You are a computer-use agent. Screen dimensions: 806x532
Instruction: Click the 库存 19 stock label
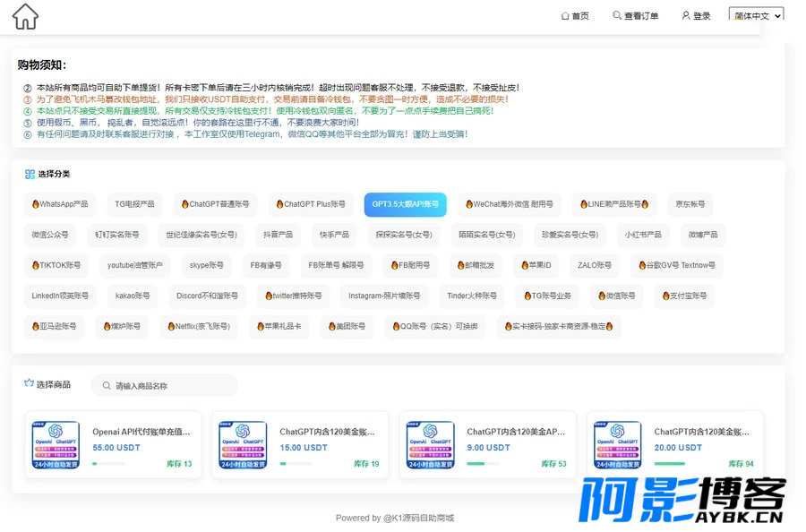click(366, 464)
